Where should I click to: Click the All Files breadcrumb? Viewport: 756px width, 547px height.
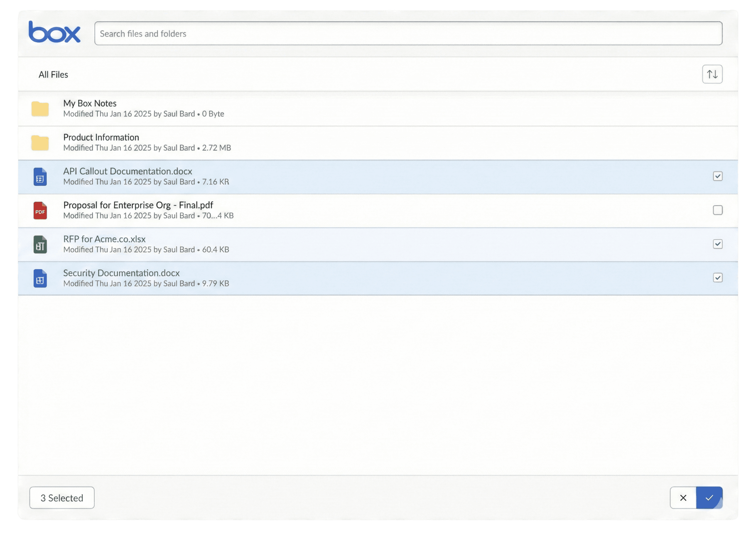(x=53, y=74)
